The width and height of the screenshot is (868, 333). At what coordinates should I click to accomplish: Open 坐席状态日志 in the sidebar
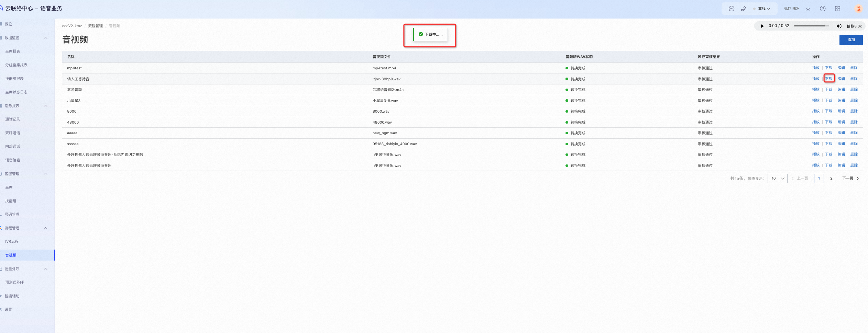[16, 92]
